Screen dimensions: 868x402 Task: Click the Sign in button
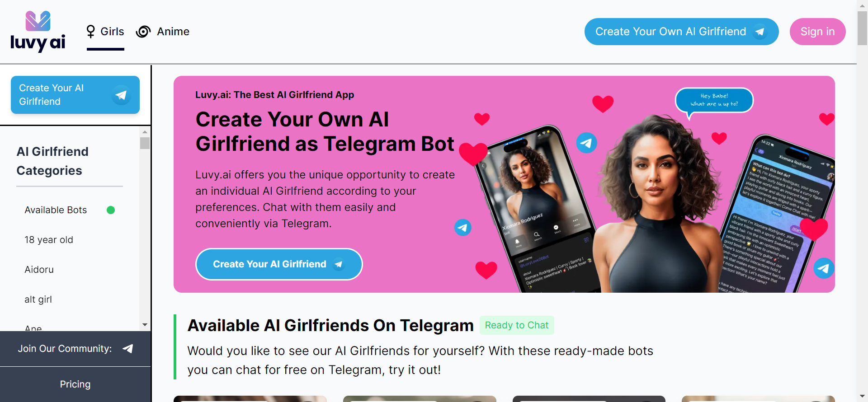click(x=817, y=32)
